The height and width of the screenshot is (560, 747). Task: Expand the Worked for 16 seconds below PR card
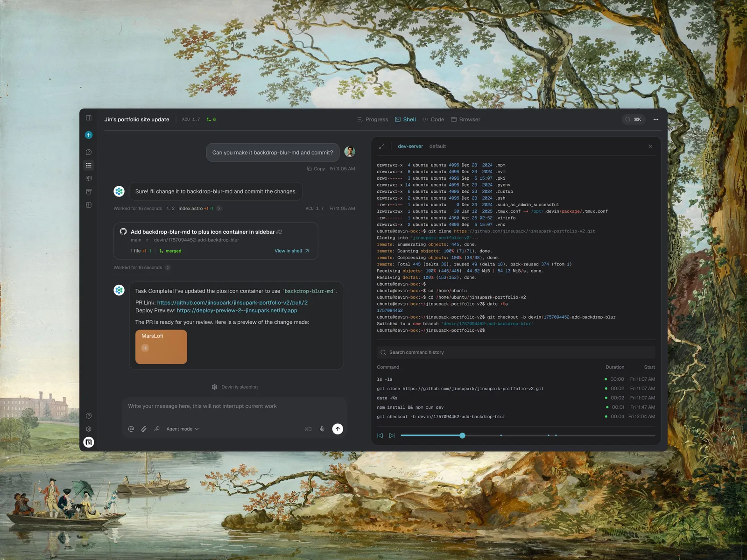[x=168, y=267]
